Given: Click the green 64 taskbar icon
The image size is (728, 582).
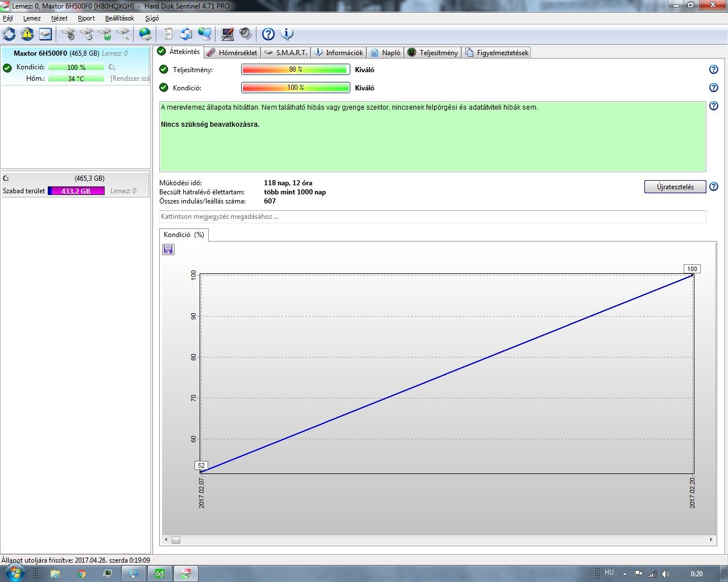Looking at the screenshot, I should [x=160, y=573].
